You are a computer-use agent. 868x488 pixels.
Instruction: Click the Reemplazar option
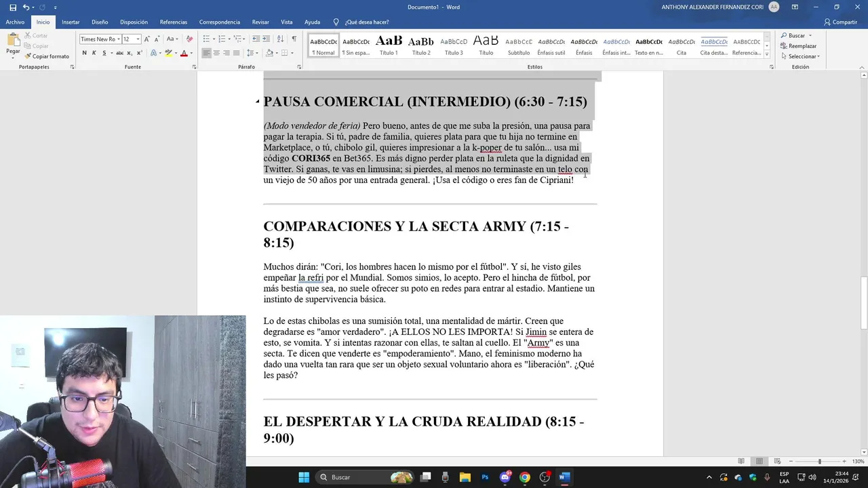pos(798,46)
